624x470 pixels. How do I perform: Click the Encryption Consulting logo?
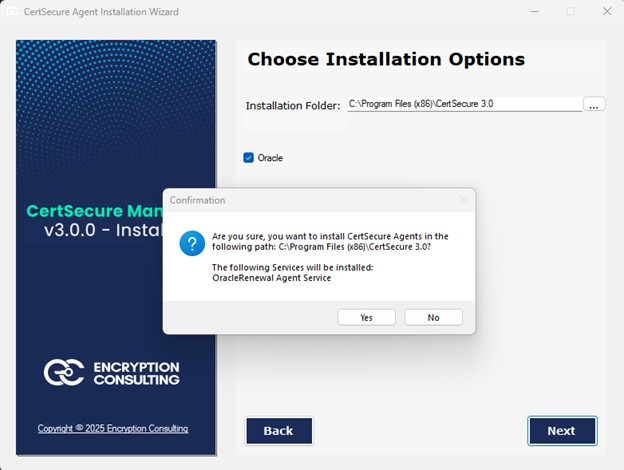(111, 372)
